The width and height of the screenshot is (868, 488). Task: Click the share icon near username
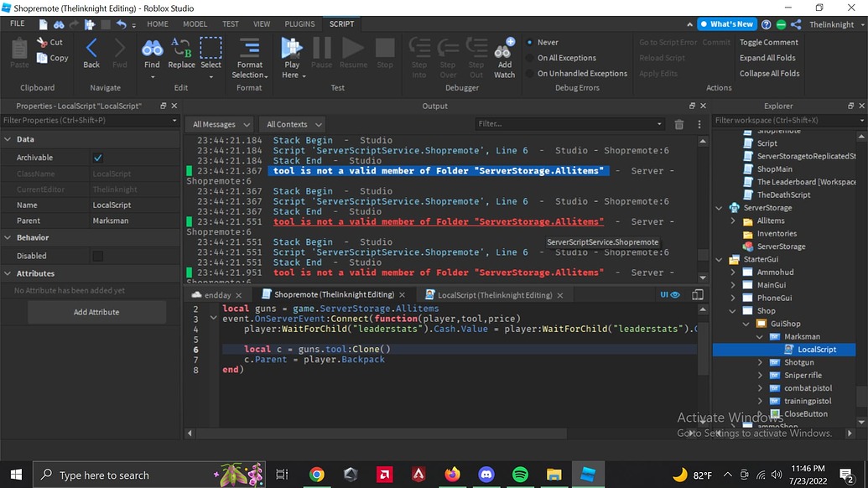pyautogui.click(x=796, y=24)
